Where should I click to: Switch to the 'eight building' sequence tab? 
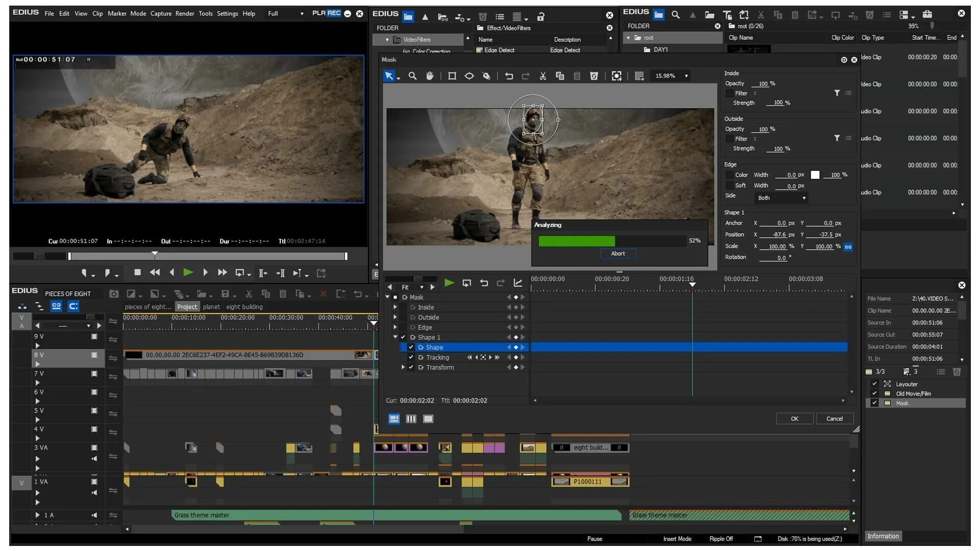[x=244, y=307]
